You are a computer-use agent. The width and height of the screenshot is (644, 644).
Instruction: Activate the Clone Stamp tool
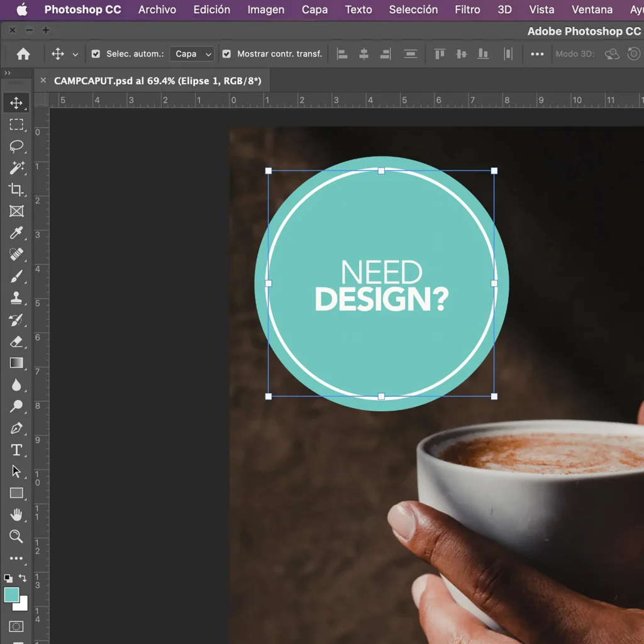(x=16, y=299)
